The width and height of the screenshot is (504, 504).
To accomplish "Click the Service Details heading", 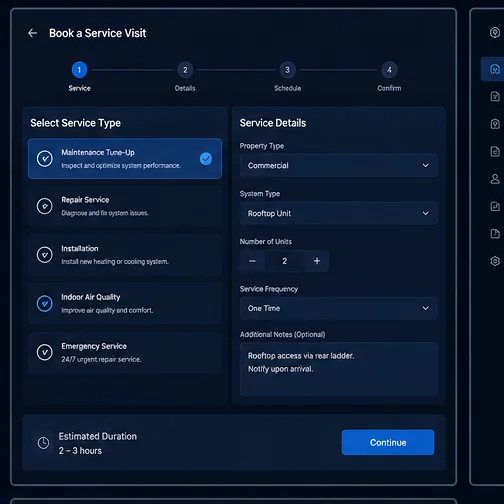I will coord(273,123).
